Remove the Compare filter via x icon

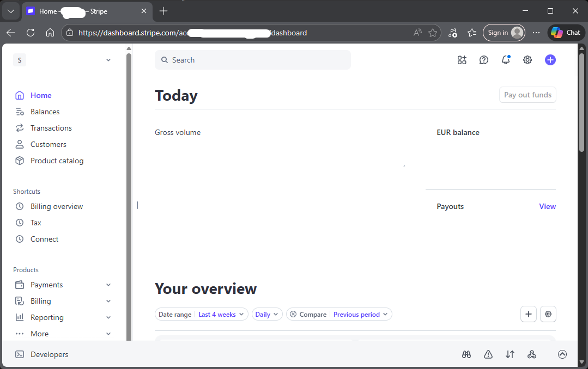[x=293, y=314]
